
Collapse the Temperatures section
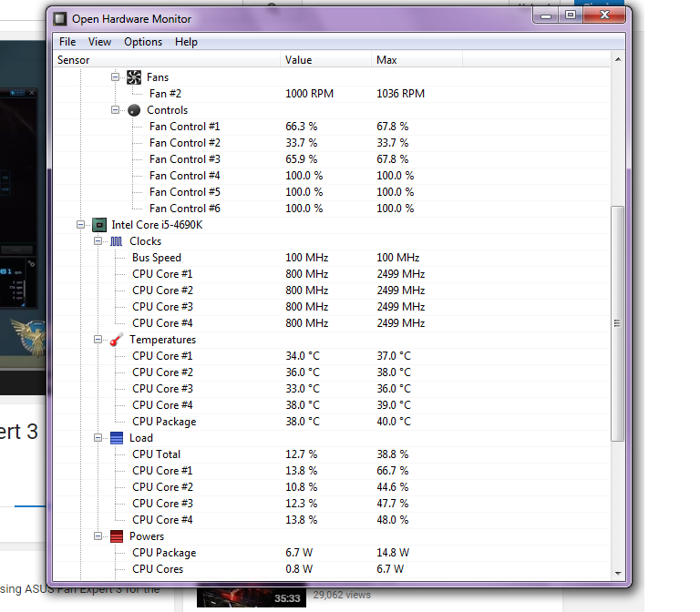click(x=98, y=340)
